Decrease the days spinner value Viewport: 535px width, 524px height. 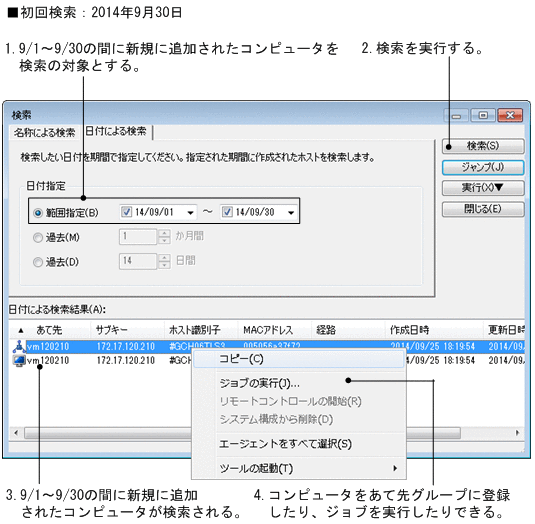click(164, 265)
